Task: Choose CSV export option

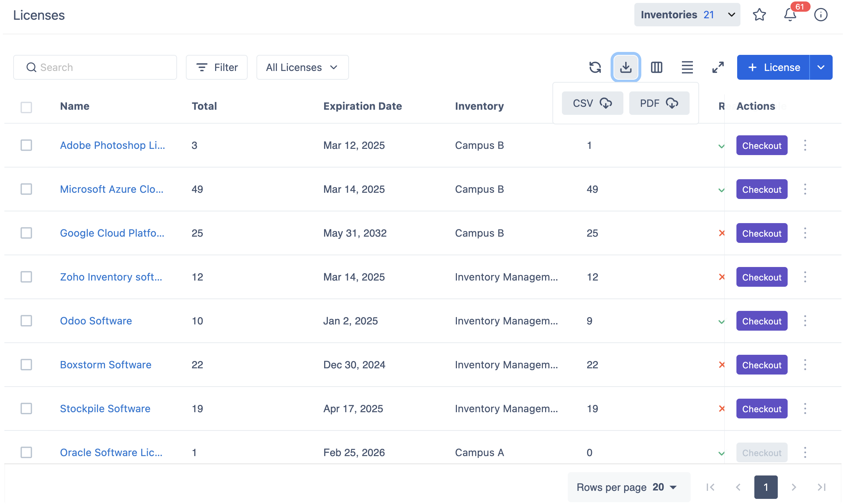Action: (x=592, y=103)
